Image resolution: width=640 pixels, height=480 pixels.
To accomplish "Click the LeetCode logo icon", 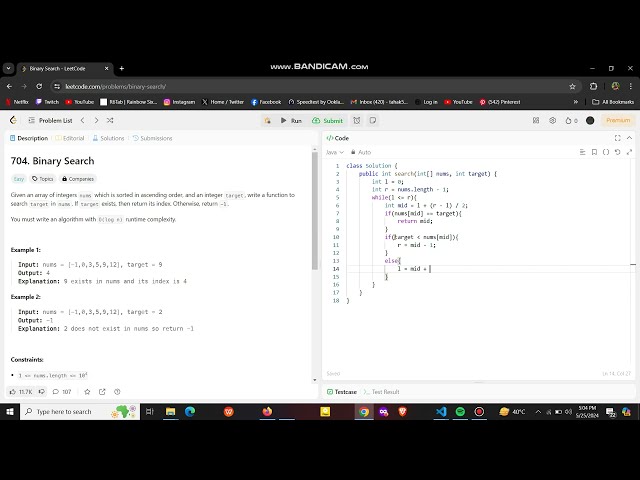I will [13, 120].
